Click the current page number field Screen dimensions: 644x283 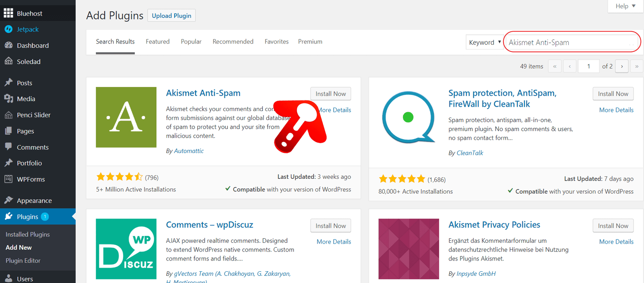(x=588, y=66)
